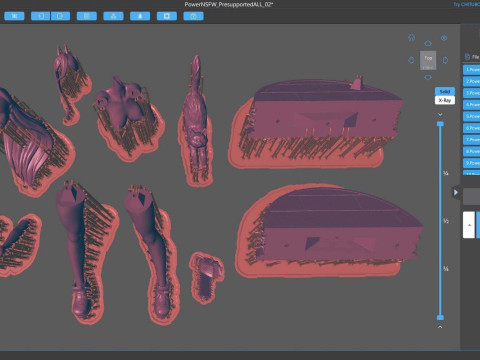Screen dimensions: 480x360
Task: Switch render mode to X-Ray
Action: 445,100
